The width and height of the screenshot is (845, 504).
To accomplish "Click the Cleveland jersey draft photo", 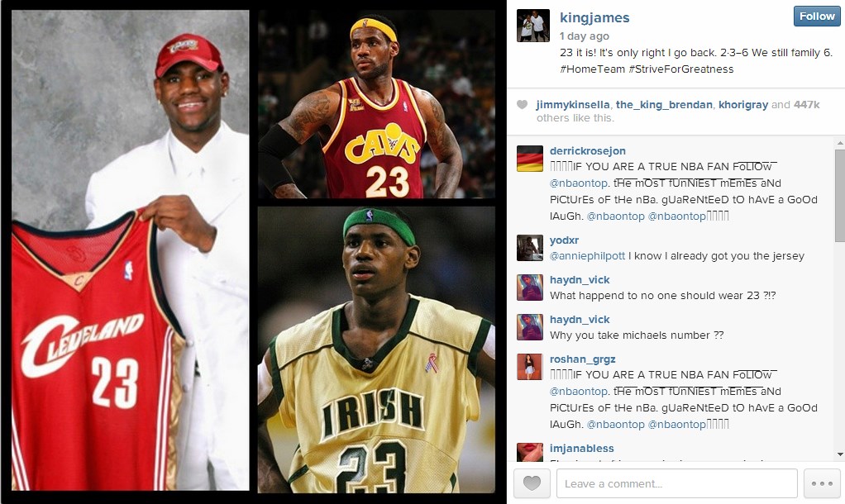I will [131, 250].
